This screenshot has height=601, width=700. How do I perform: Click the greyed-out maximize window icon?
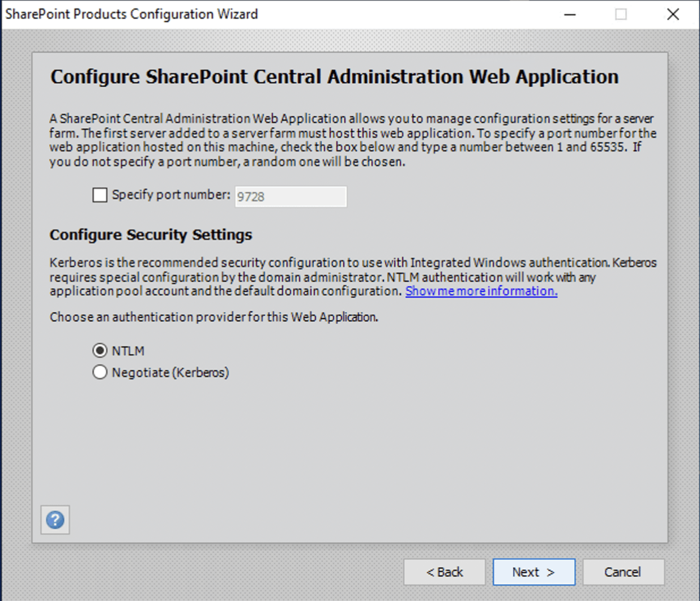(621, 14)
